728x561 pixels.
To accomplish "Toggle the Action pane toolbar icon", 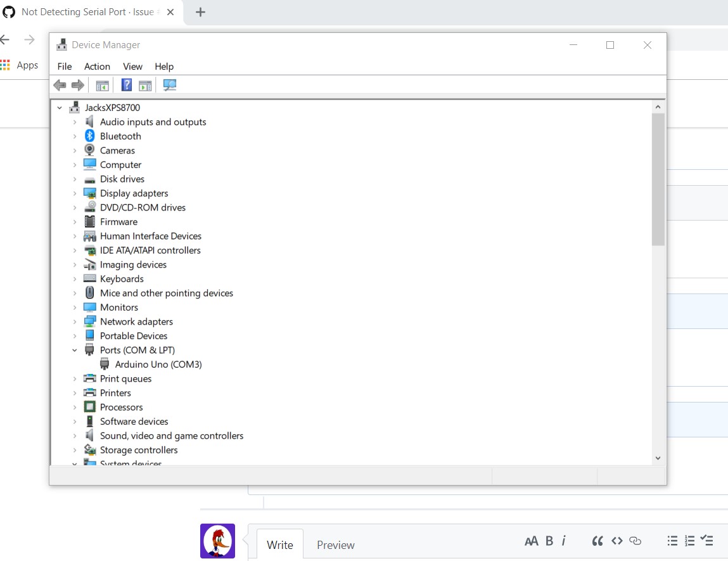I will [x=145, y=86].
